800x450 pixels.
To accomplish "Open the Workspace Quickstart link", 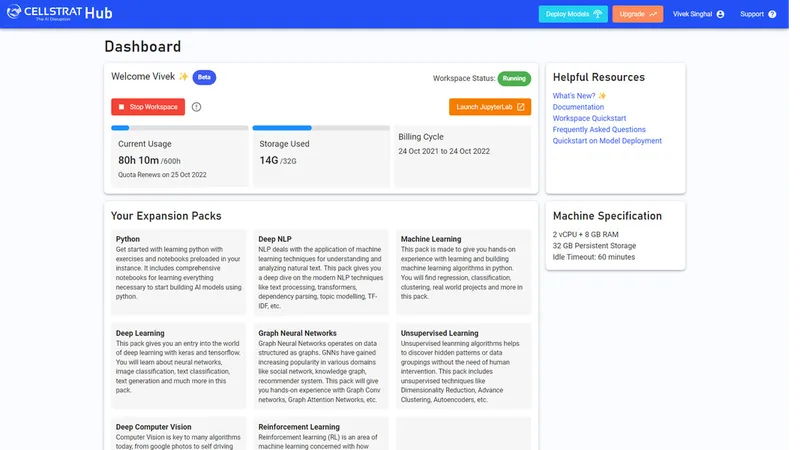I will click(589, 118).
